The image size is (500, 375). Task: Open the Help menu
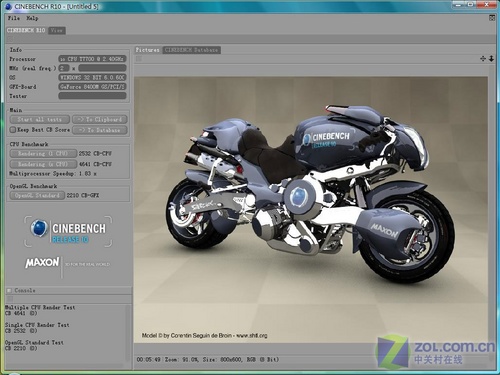coord(32,18)
